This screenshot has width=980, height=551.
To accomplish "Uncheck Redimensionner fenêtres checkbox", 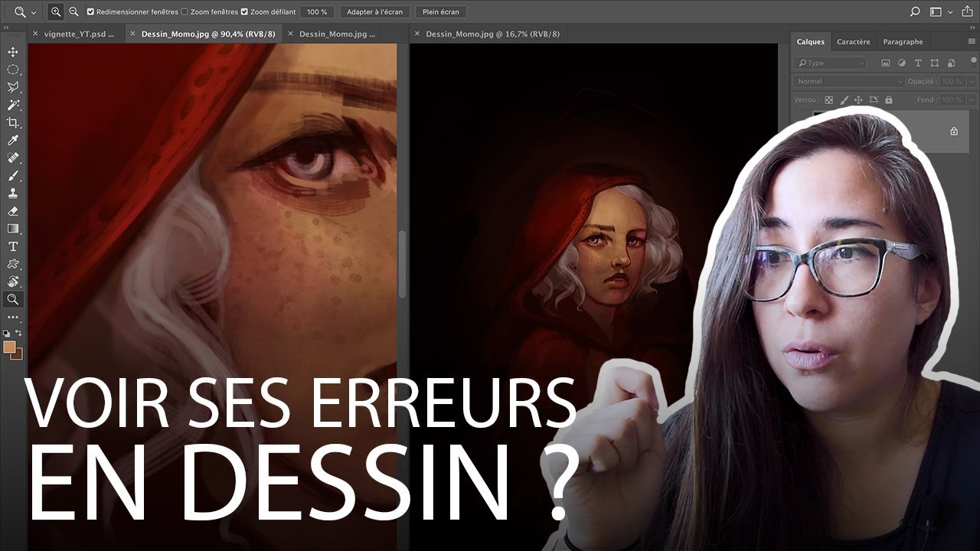I will pos(90,12).
